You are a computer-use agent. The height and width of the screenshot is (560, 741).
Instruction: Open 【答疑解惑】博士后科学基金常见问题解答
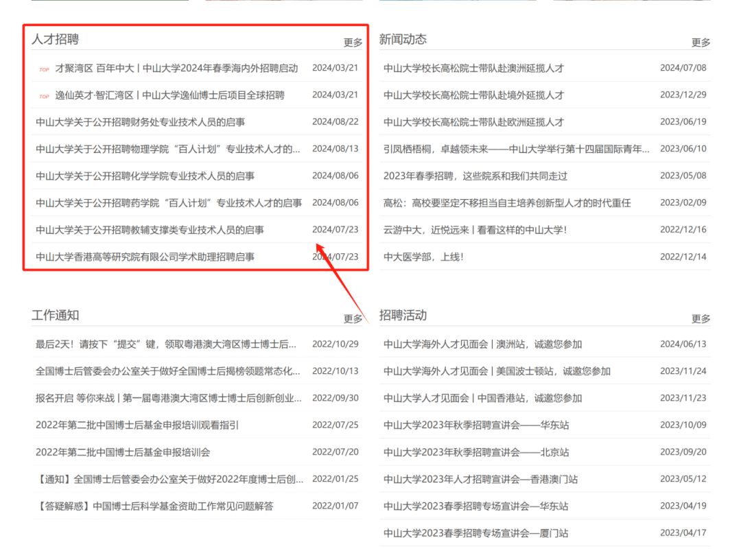(154, 506)
